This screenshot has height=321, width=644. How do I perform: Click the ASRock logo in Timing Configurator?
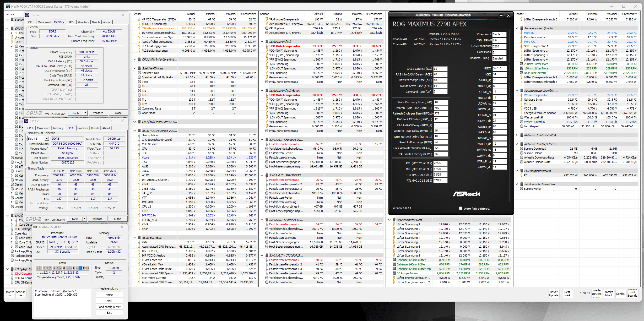click(x=467, y=194)
